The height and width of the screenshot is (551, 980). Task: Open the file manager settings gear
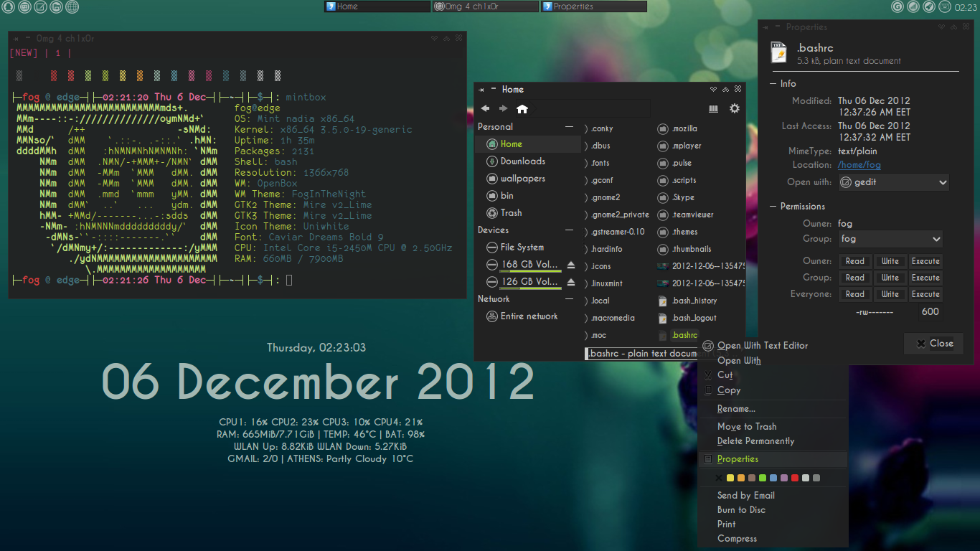734,108
